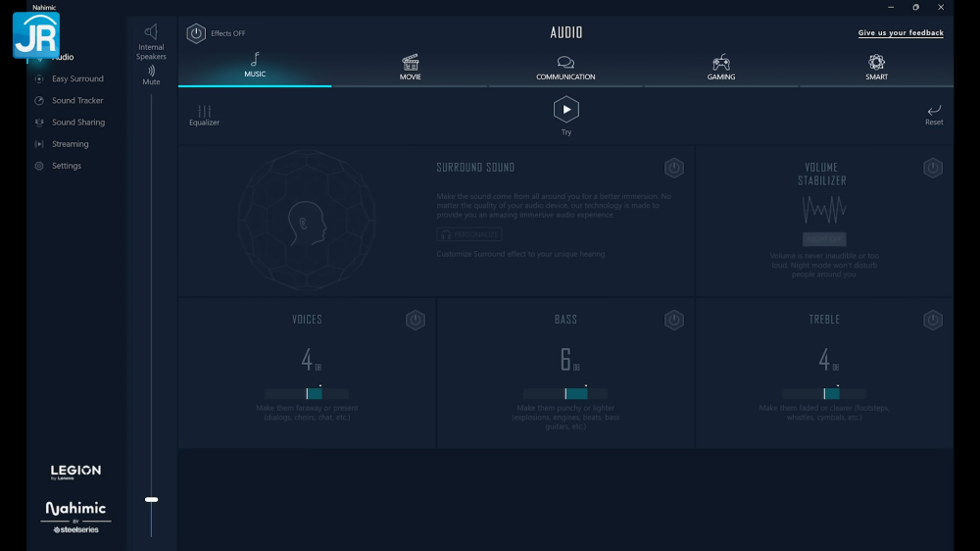The image size is (980, 551).
Task: Open Settings from the sidebar
Action: click(x=66, y=166)
